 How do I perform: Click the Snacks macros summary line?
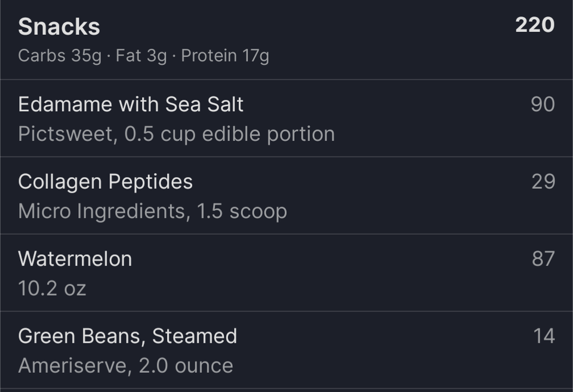tap(144, 56)
